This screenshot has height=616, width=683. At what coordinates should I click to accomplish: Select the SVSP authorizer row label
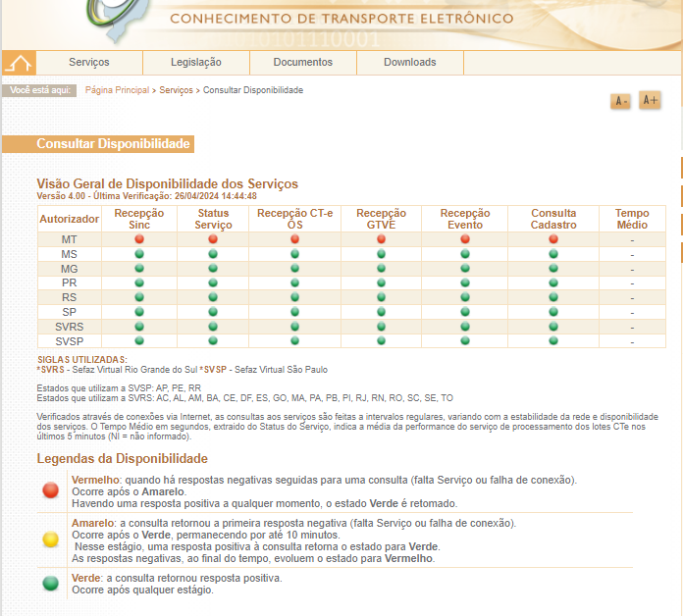pyautogui.click(x=70, y=341)
